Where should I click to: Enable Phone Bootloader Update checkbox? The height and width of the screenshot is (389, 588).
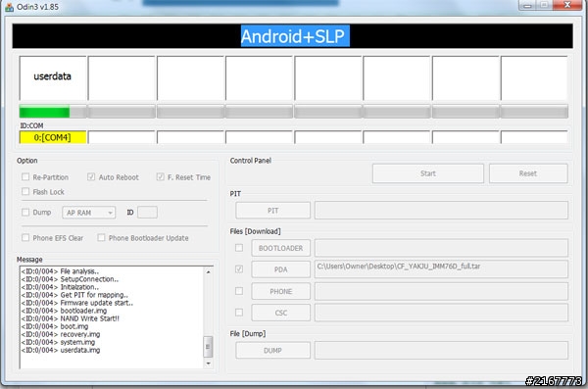click(x=101, y=237)
